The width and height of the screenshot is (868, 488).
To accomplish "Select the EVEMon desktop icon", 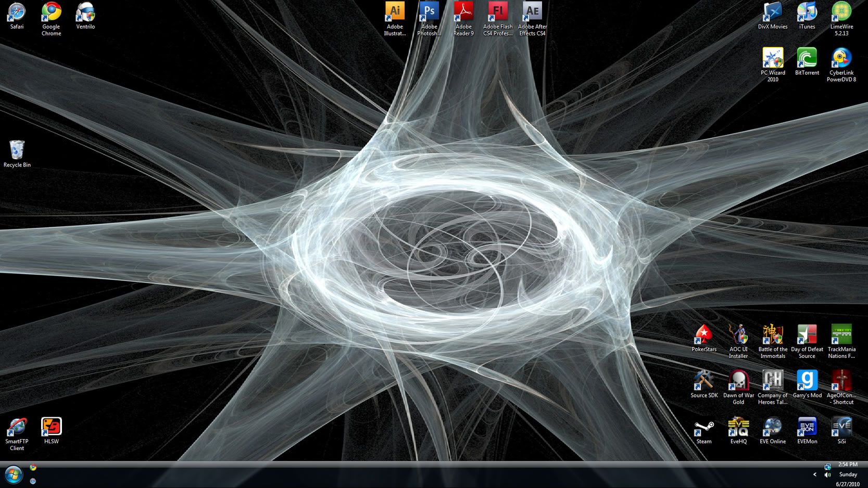I will (x=807, y=430).
